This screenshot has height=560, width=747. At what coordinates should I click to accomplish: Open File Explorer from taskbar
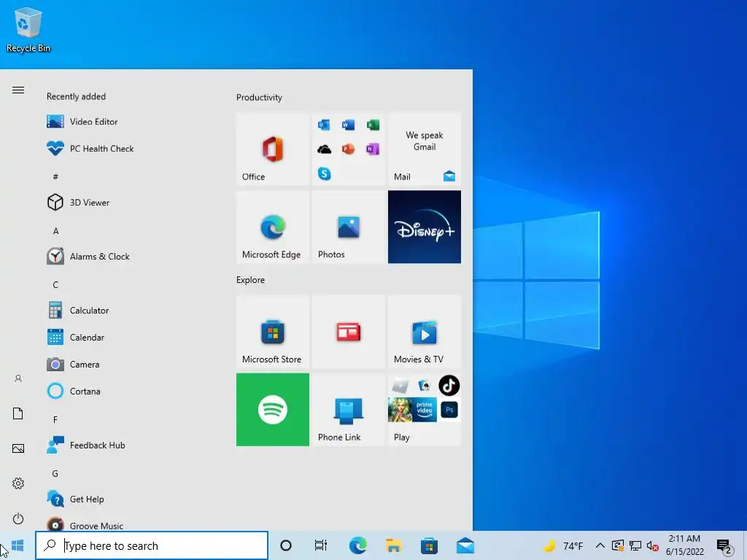click(393, 545)
